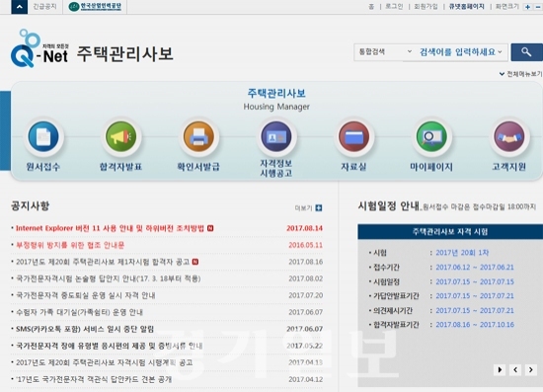The width and height of the screenshot is (543, 392).
Task: Open 객관식 답안카드 견본 공개 notice
Action: (x=94, y=379)
